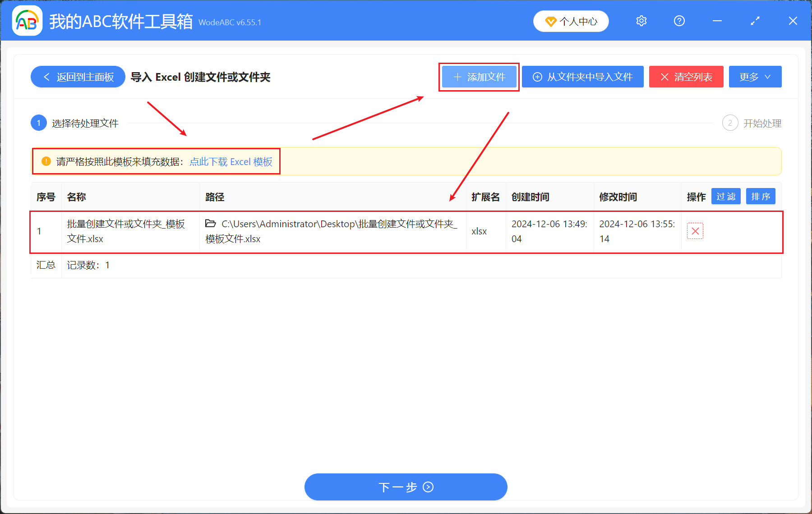Click the settings gear icon
The height and width of the screenshot is (514, 812).
(641, 21)
